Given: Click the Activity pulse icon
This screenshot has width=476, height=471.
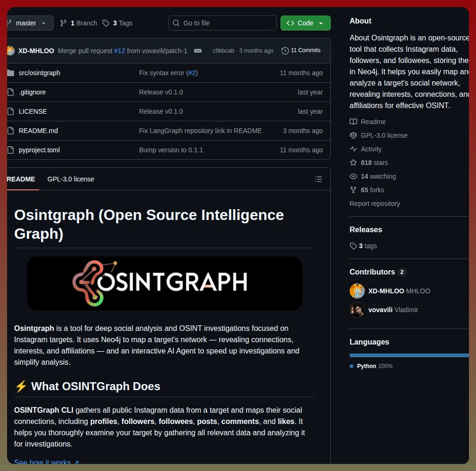Looking at the screenshot, I should 353,149.
